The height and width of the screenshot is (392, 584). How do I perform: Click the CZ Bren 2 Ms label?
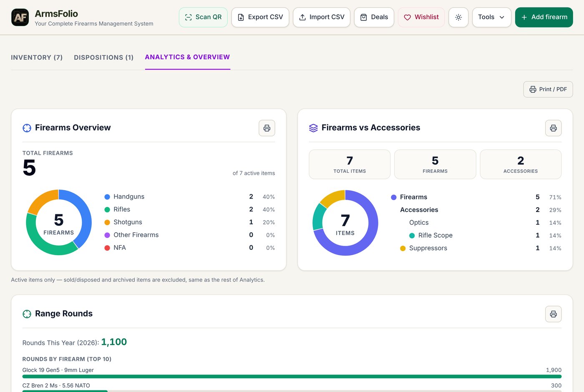(56, 386)
